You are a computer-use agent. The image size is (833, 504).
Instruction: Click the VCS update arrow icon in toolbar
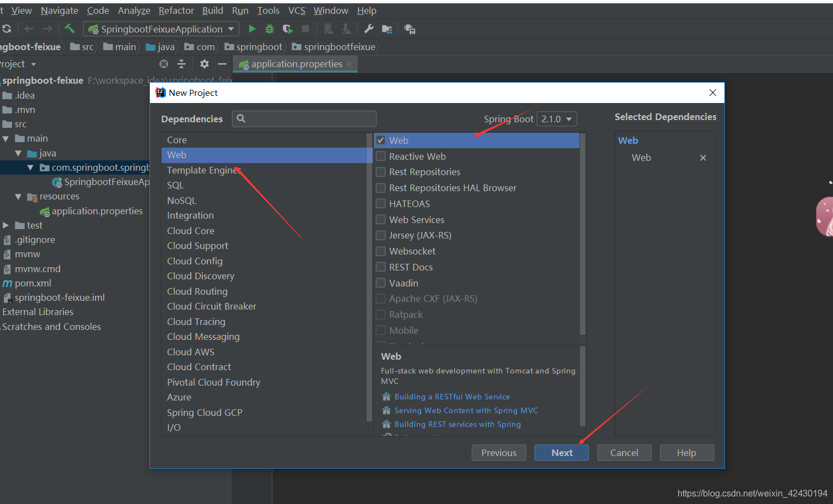pyautogui.click(x=328, y=29)
